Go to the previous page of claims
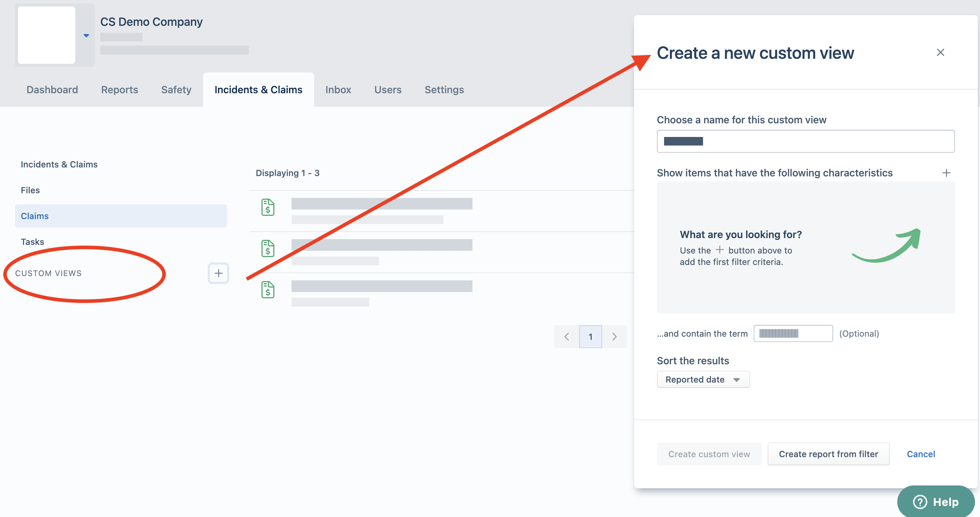This screenshot has width=980, height=517. pyautogui.click(x=566, y=337)
